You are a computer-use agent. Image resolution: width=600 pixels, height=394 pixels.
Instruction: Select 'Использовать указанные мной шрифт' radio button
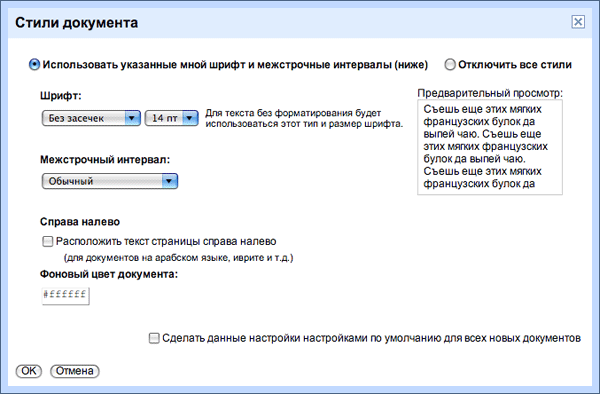pos(34,65)
